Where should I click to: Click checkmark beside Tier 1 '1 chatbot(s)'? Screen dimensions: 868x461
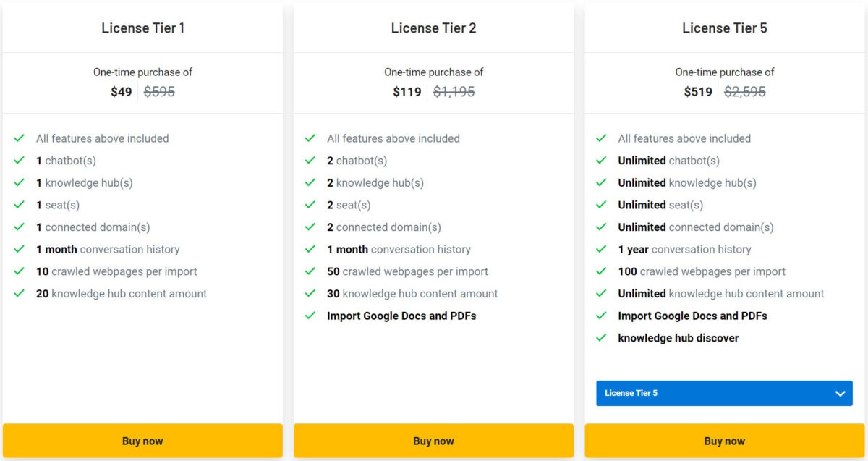pyautogui.click(x=20, y=160)
